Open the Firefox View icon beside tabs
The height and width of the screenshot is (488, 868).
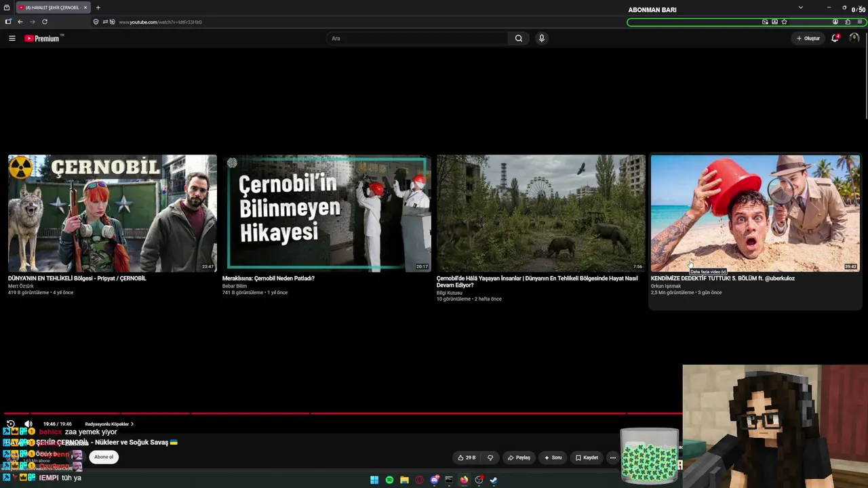tap(8, 7)
